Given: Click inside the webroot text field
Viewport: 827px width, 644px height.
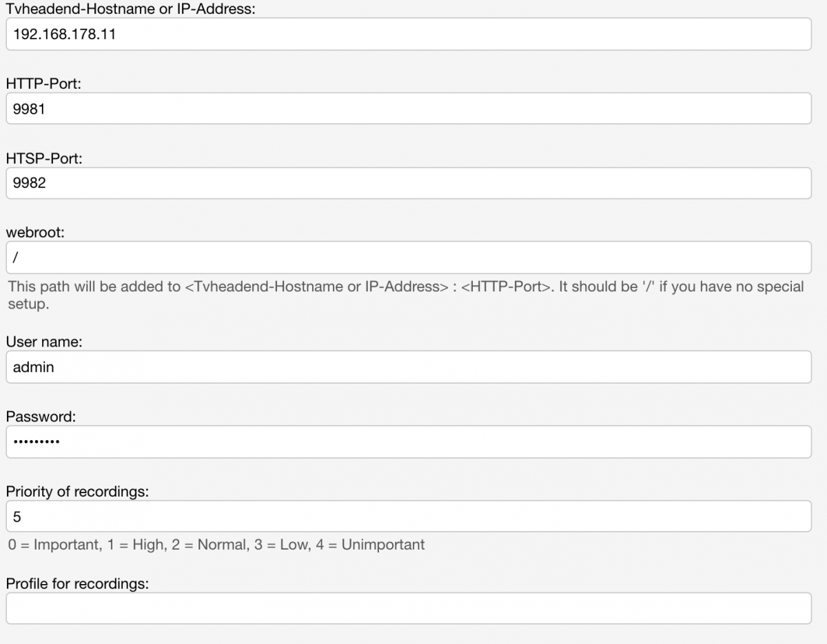Looking at the screenshot, I should click(x=408, y=257).
